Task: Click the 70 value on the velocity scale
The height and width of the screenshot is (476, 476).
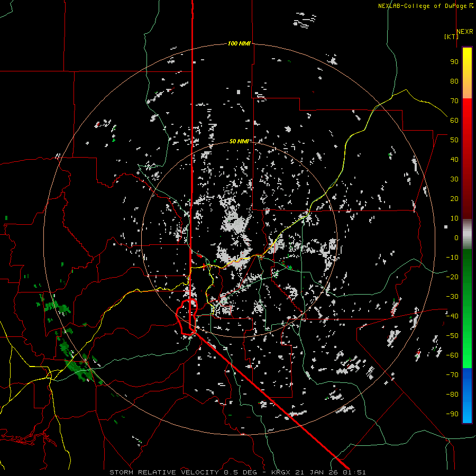Action: pyautogui.click(x=454, y=101)
